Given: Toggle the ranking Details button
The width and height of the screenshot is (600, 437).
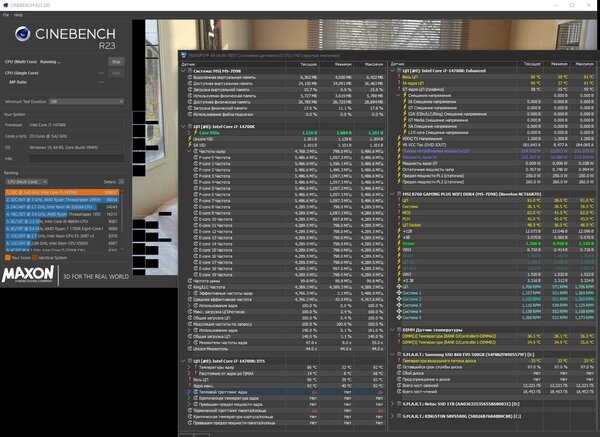Looking at the screenshot, I should click(x=121, y=182).
